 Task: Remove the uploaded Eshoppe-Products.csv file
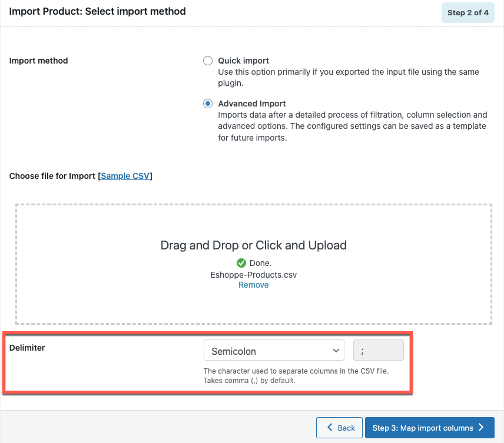[x=253, y=285]
